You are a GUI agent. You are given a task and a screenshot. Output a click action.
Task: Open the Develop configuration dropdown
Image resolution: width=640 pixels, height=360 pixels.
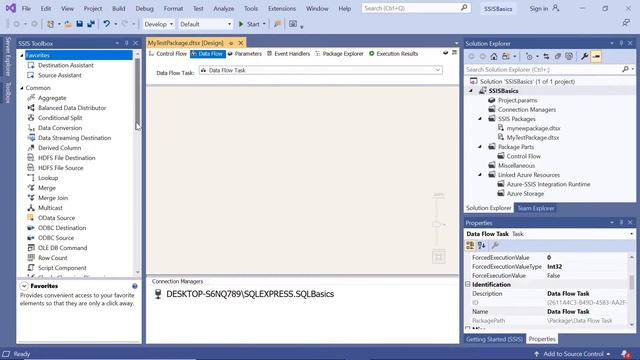pos(158,24)
